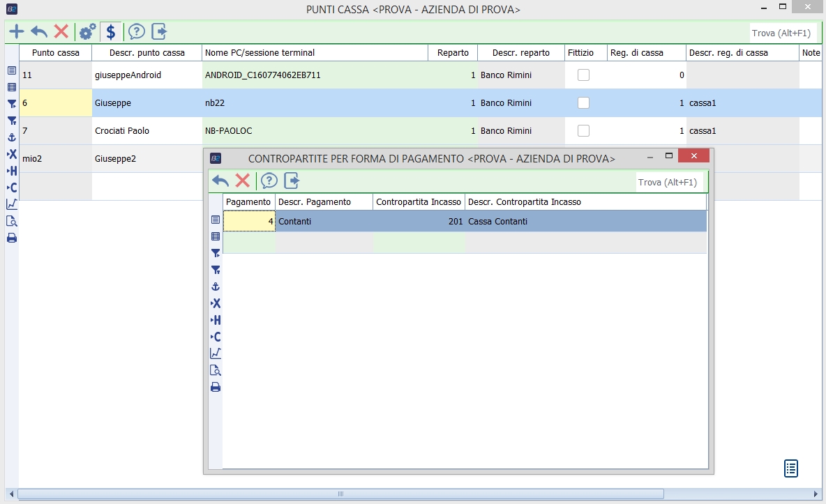Exit Punti Cassa using the door-arrow icon

[159, 31]
